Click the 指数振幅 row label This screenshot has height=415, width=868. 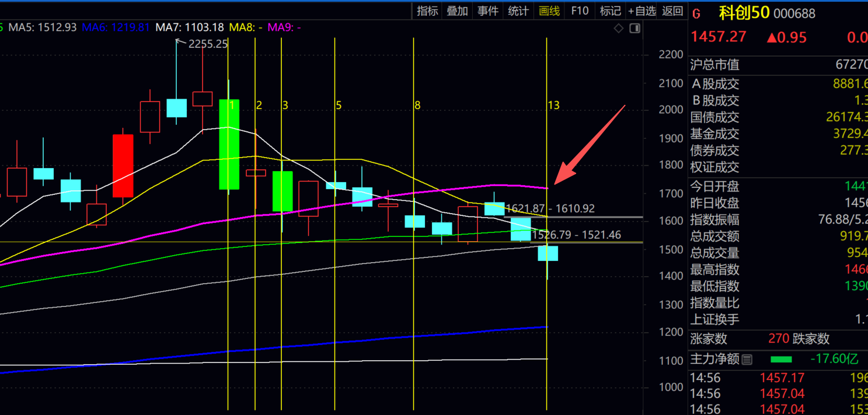click(714, 220)
